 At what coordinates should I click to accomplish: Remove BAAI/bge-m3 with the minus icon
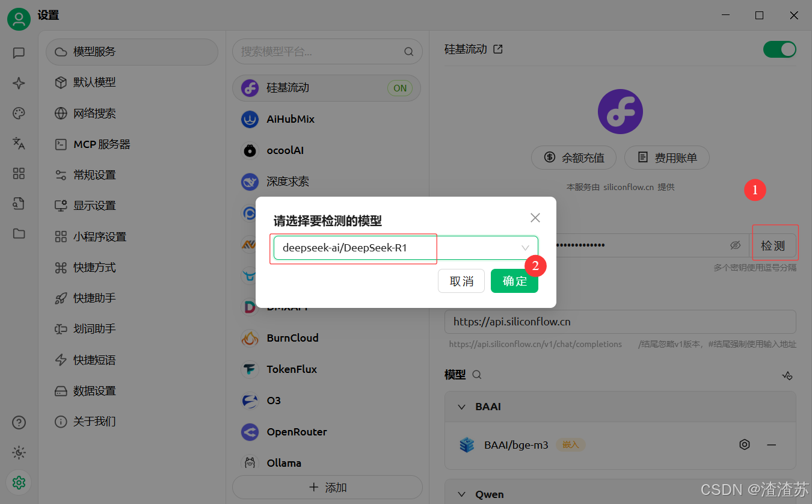pyautogui.click(x=772, y=444)
